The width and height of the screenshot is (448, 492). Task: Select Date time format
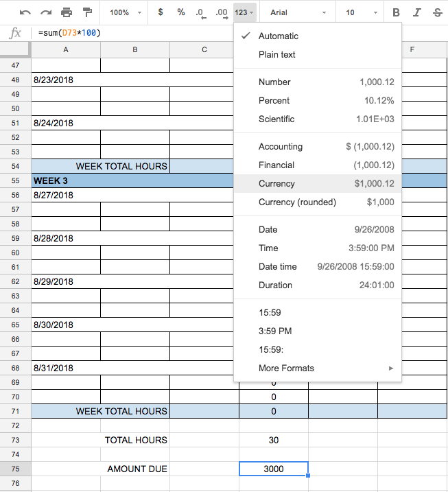click(x=318, y=266)
